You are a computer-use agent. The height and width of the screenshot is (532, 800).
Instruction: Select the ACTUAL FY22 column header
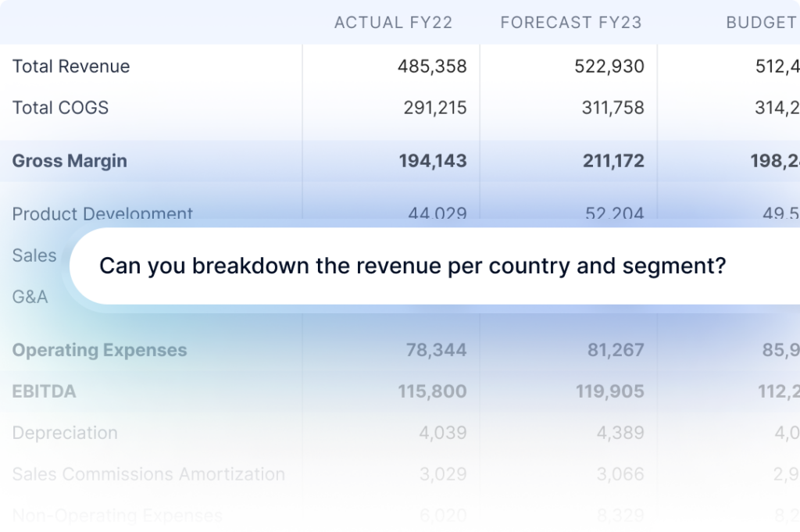click(x=393, y=23)
